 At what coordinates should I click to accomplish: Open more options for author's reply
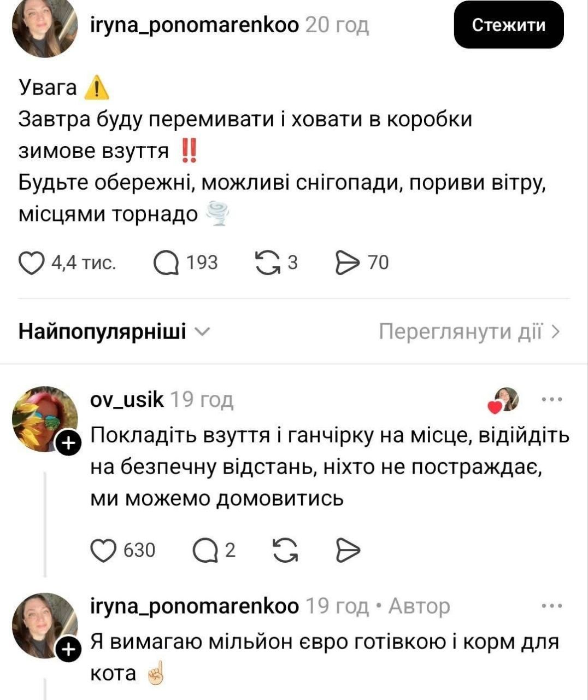551,606
